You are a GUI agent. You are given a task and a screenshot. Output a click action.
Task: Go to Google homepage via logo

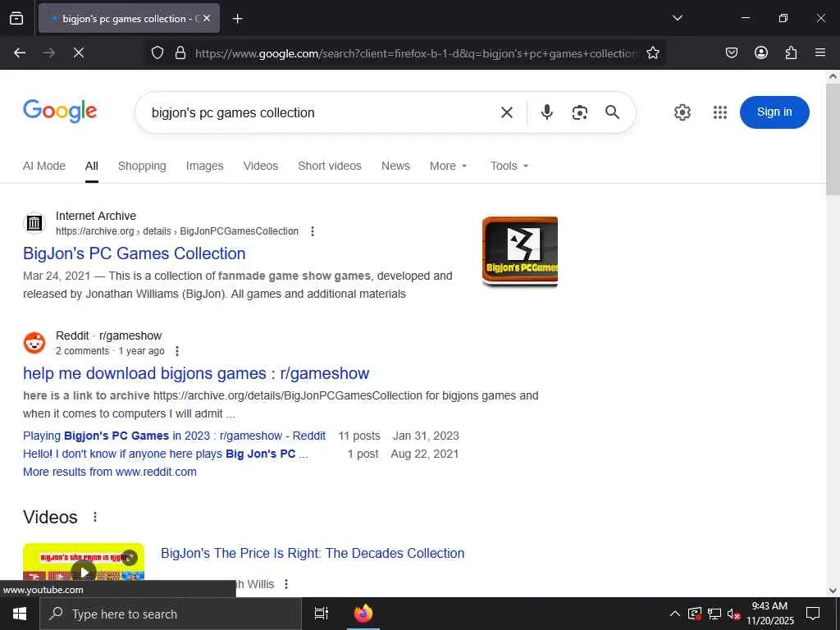pyautogui.click(x=60, y=112)
